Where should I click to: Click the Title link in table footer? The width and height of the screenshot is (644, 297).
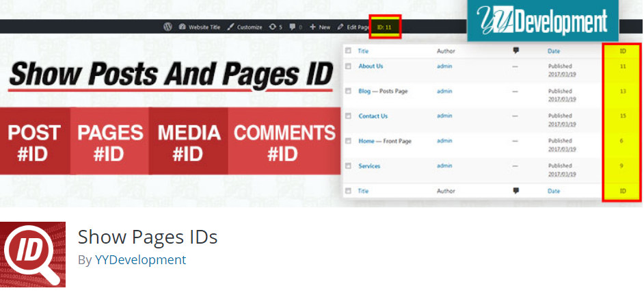363,191
